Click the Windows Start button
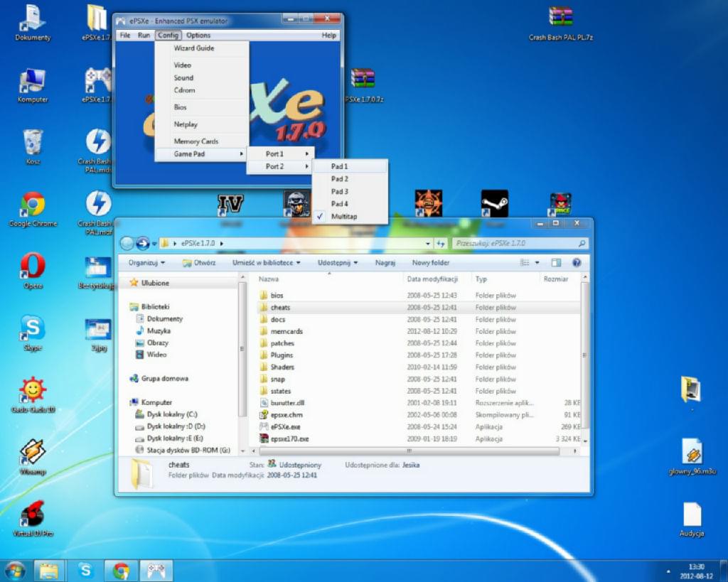728x582 pixels. click(15, 570)
